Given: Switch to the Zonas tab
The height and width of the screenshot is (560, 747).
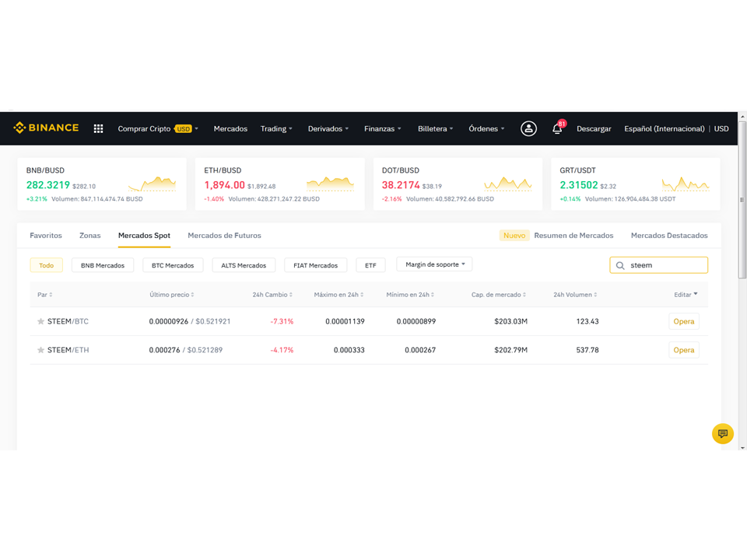Looking at the screenshot, I should click(90, 235).
